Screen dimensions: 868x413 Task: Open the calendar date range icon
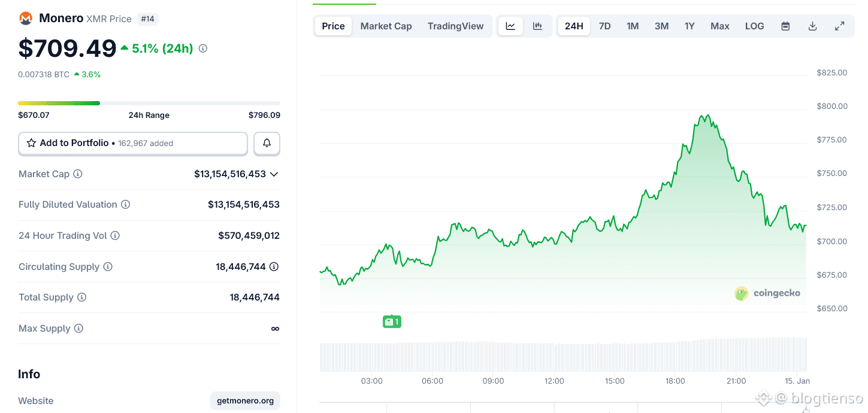(785, 26)
